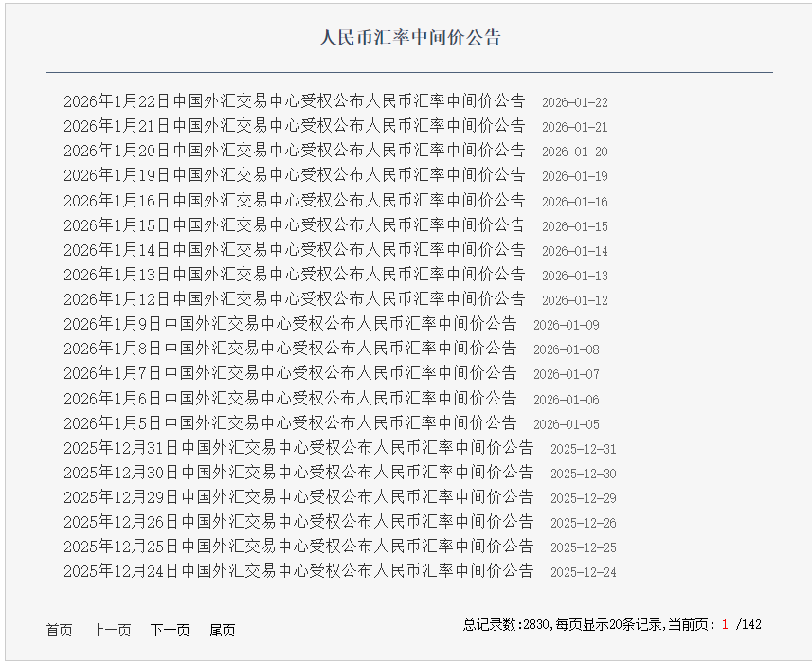Click 上一页 to go to previous page
812x663 pixels.
tap(111, 630)
